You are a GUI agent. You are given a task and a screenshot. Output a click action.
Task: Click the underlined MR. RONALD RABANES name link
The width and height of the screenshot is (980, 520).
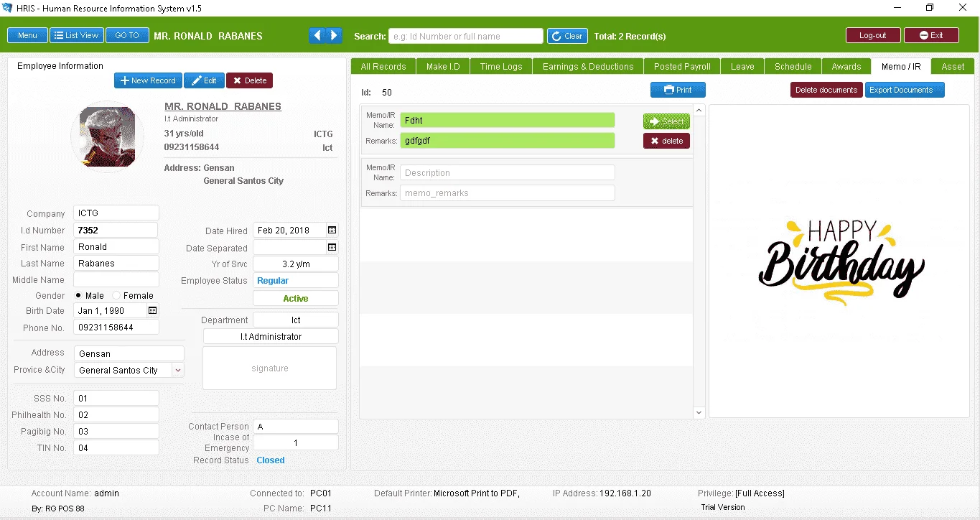pyautogui.click(x=223, y=106)
